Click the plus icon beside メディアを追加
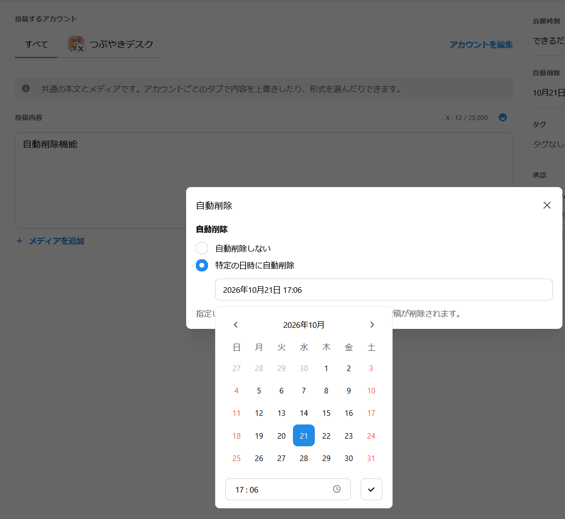 [x=19, y=241]
